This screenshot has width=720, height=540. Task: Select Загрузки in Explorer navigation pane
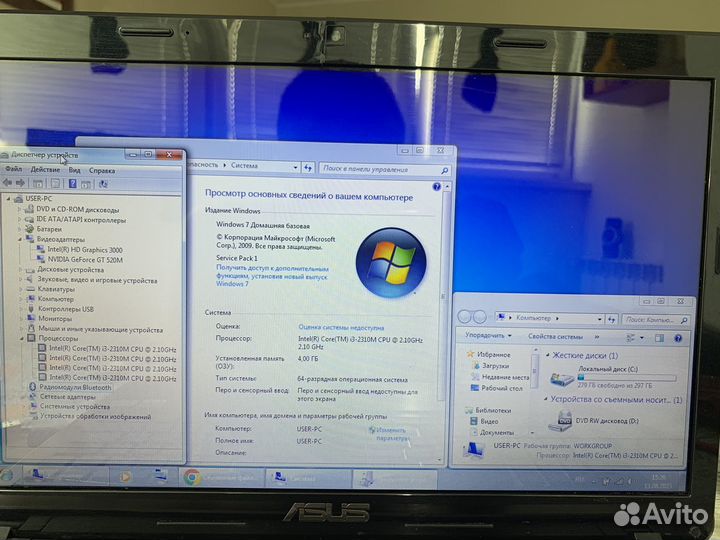tap(495, 366)
